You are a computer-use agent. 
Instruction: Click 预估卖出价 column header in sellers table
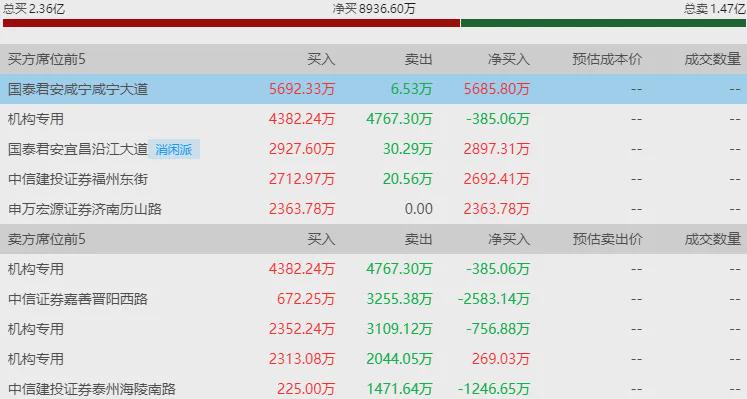tap(607, 239)
